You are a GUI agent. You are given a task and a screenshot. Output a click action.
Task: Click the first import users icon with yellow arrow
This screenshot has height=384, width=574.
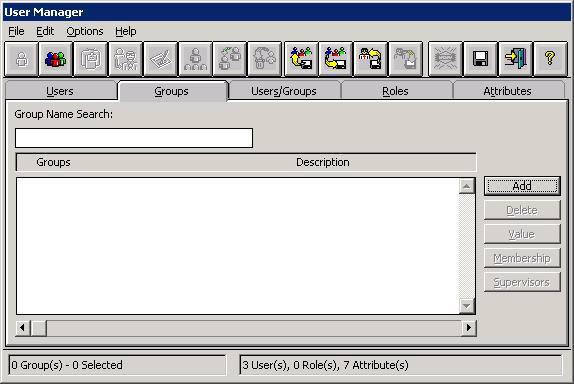point(301,59)
